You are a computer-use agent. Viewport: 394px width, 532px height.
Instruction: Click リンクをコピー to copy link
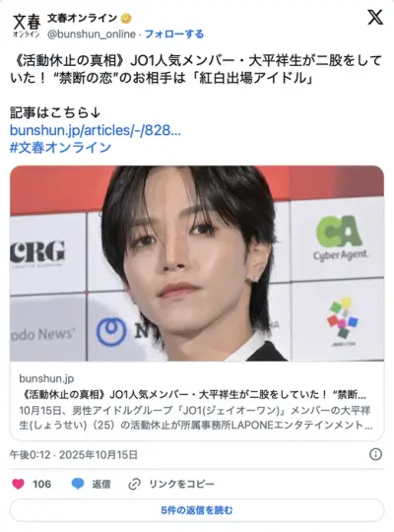(181, 484)
